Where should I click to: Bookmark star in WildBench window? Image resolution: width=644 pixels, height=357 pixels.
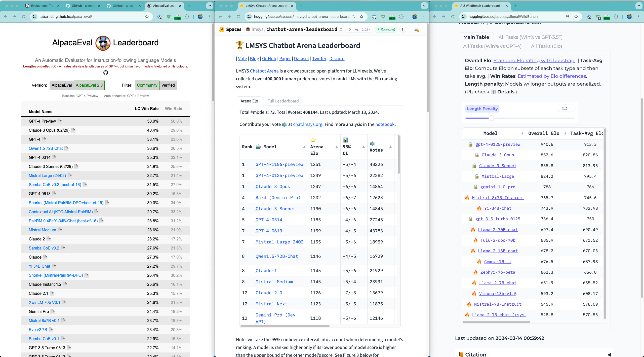tap(576, 17)
